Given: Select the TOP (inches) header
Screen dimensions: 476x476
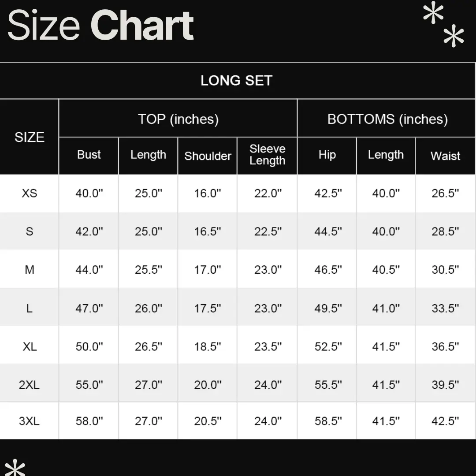Looking at the screenshot, I should [x=178, y=119].
